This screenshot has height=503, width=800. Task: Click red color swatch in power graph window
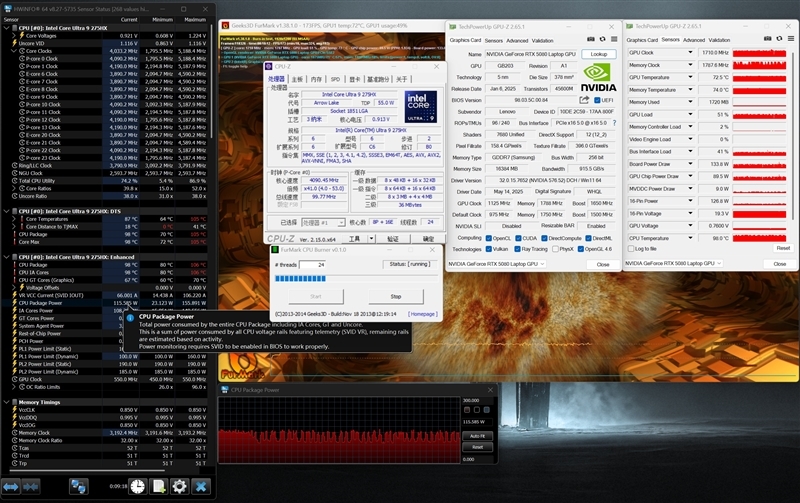coord(467,410)
